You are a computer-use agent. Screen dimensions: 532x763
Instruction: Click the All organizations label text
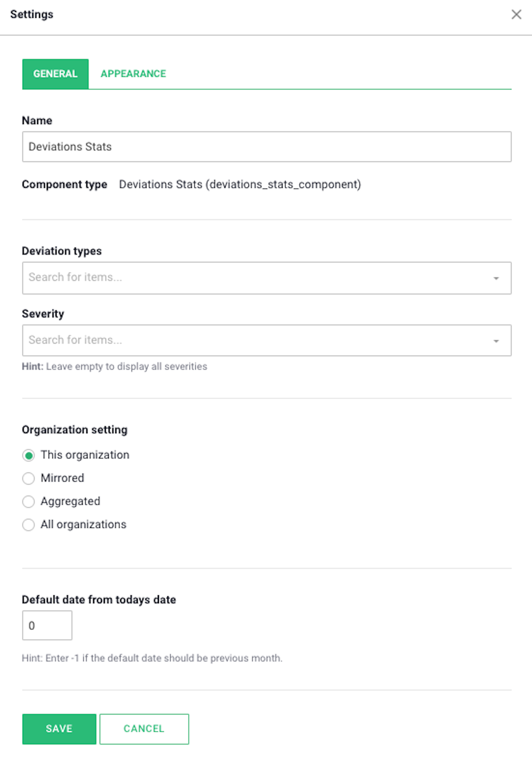(x=84, y=524)
